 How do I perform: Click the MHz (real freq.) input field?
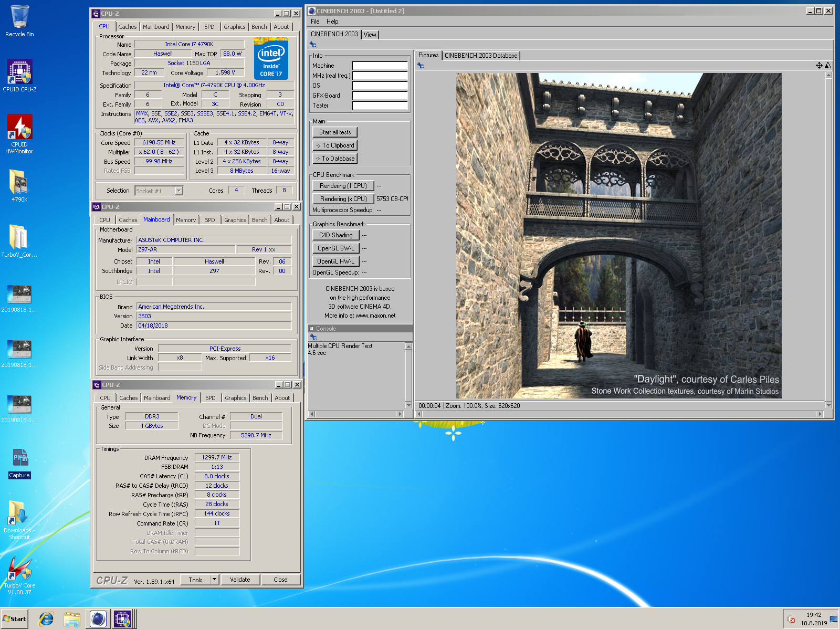pyautogui.click(x=380, y=76)
